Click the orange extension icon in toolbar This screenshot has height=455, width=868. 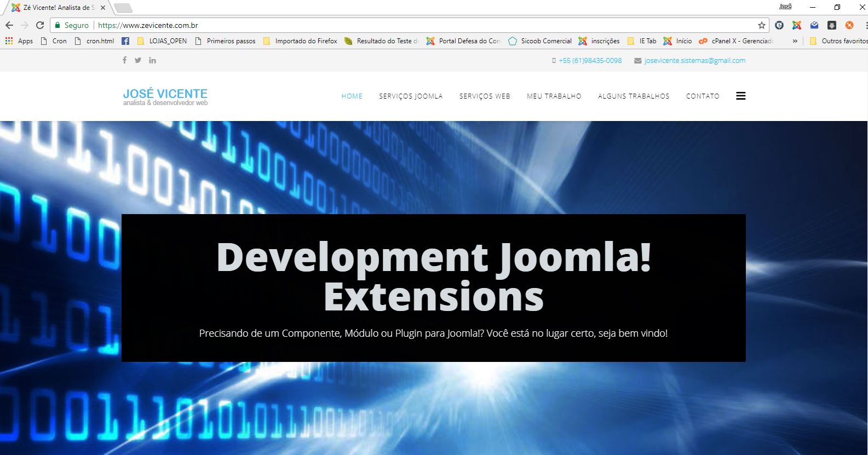pos(849,25)
